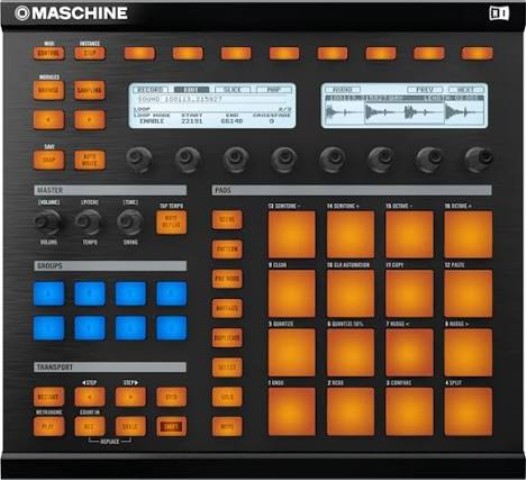Tap the left page arrow button
The width and height of the screenshot is (526, 480).
(x=49, y=119)
